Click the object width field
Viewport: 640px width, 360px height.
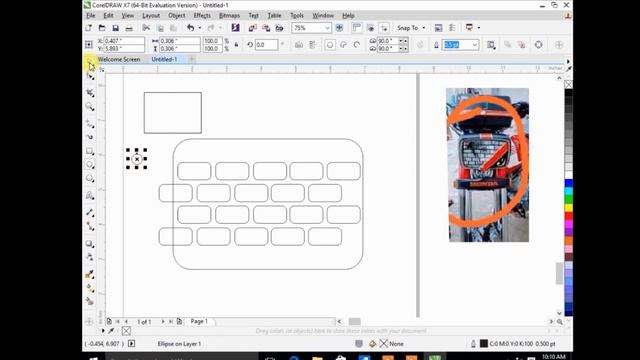pyautogui.click(x=180, y=41)
